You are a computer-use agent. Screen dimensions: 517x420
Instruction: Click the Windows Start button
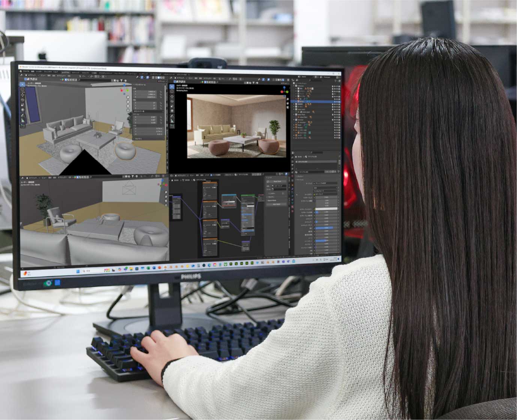click(x=77, y=271)
